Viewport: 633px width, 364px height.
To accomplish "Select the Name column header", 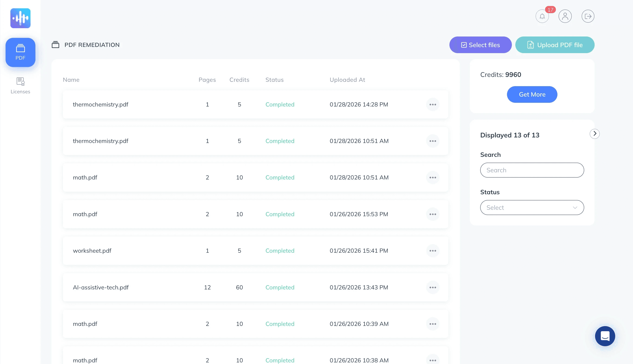I will click(71, 79).
